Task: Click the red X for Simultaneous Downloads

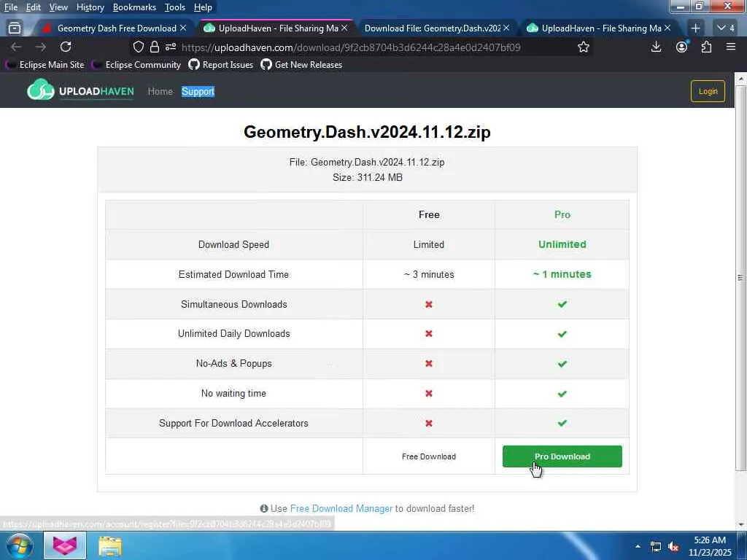Action: (429, 304)
